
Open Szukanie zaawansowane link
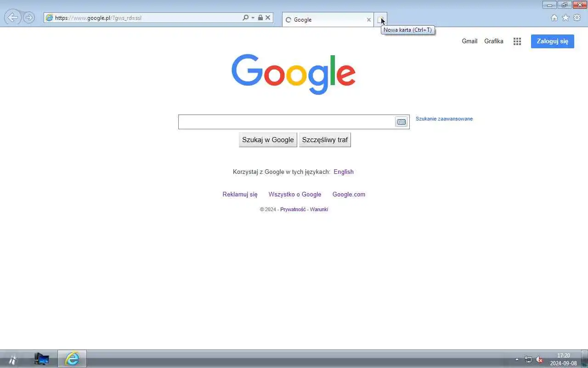click(444, 119)
